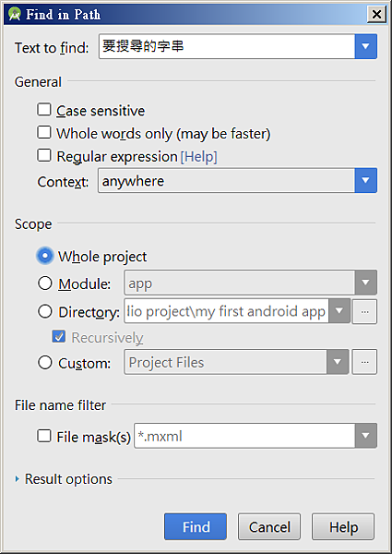Close the Find in Path dialog
This screenshot has width=392, height=554.
376,15
